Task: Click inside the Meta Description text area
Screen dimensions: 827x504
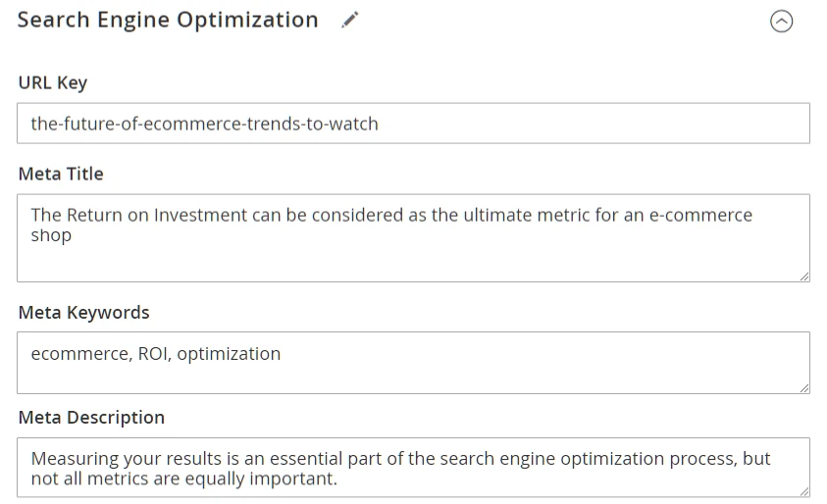Action: [x=413, y=468]
